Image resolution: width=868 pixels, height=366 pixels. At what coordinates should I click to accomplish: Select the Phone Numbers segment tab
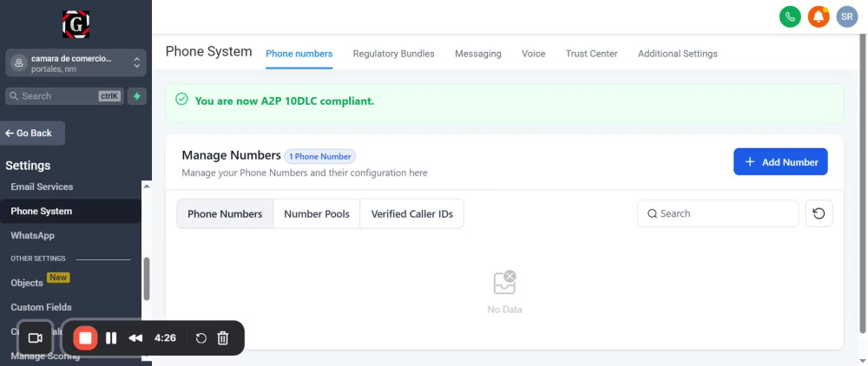pyautogui.click(x=225, y=214)
